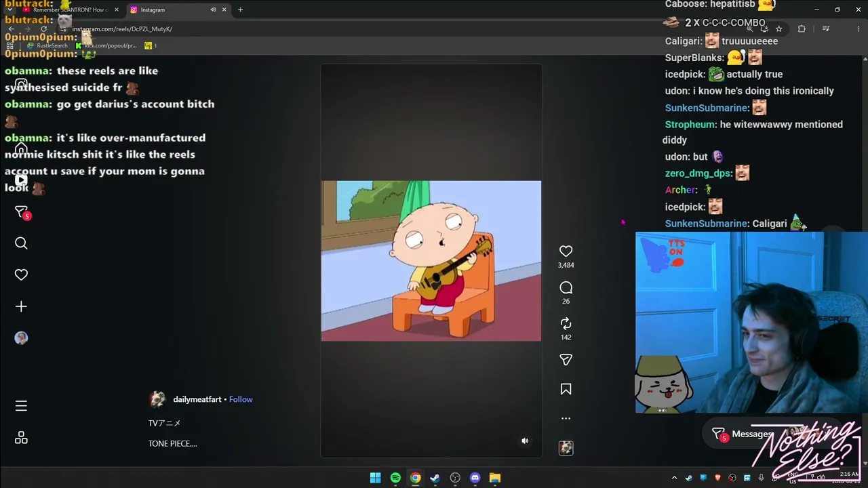Open the kick.com/popout bookmark

106,45
